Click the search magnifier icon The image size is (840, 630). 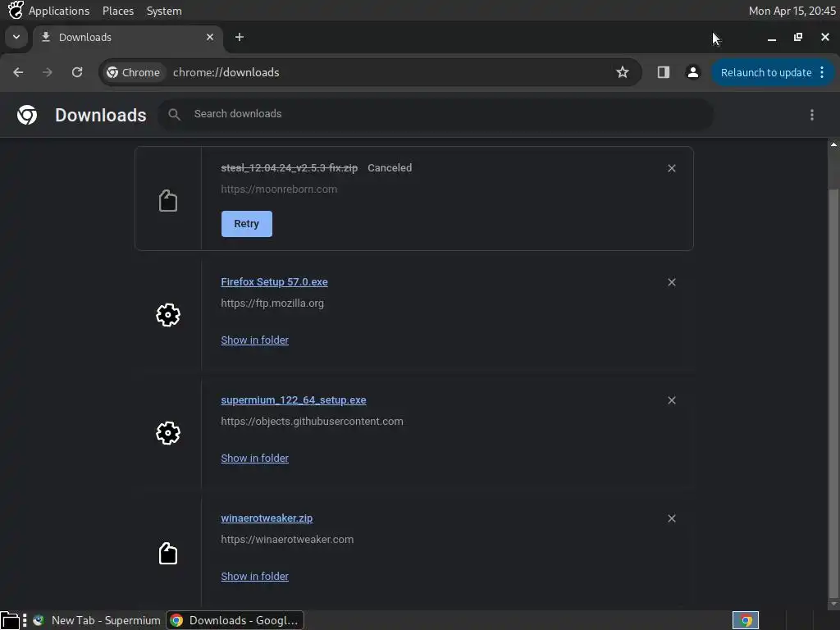(174, 114)
